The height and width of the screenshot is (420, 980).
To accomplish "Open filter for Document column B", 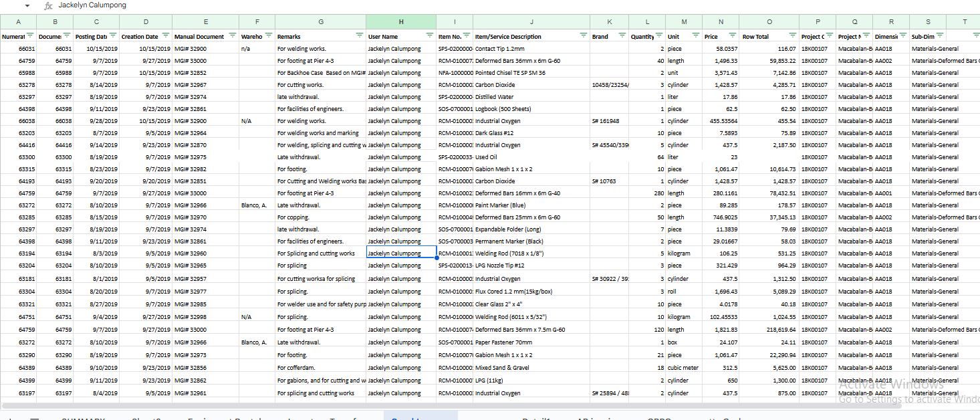I will point(66,35).
